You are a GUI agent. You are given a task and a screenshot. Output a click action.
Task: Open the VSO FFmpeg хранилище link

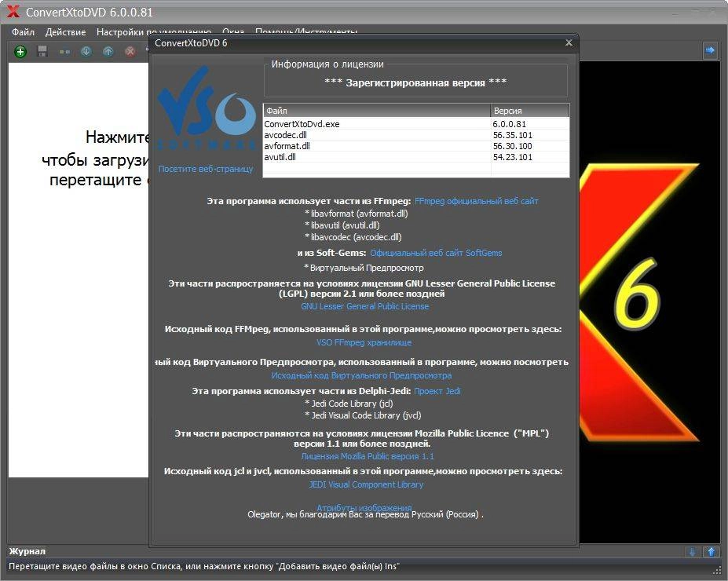pyautogui.click(x=364, y=342)
